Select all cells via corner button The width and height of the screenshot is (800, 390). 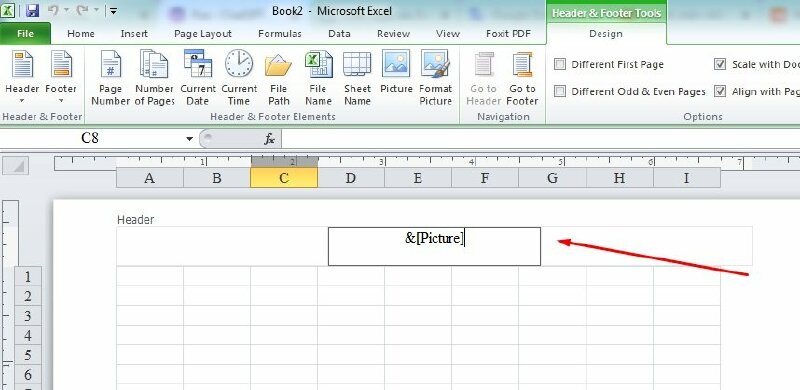(15, 165)
